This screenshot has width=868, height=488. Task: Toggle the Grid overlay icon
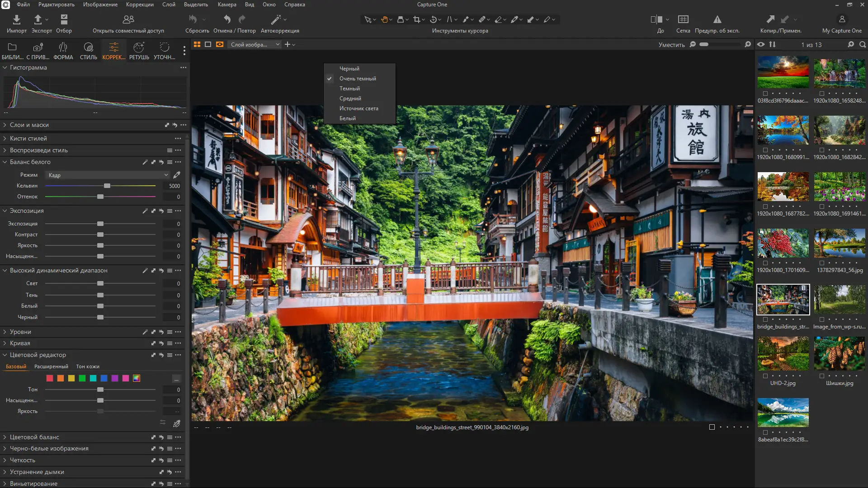point(683,19)
